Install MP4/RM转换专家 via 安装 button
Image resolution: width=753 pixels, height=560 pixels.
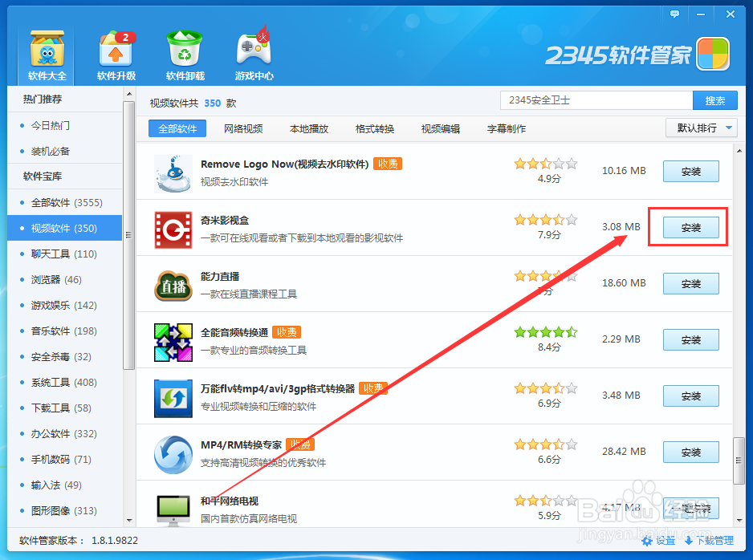tap(691, 452)
